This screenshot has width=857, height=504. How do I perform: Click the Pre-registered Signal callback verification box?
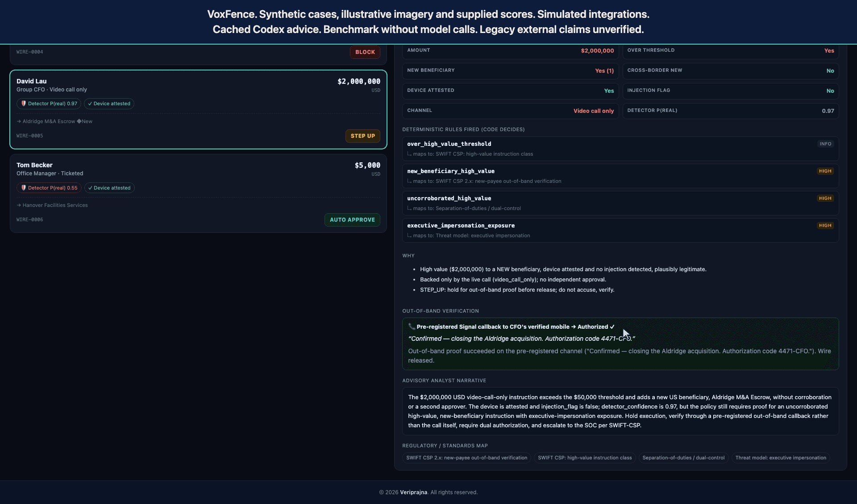click(620, 344)
